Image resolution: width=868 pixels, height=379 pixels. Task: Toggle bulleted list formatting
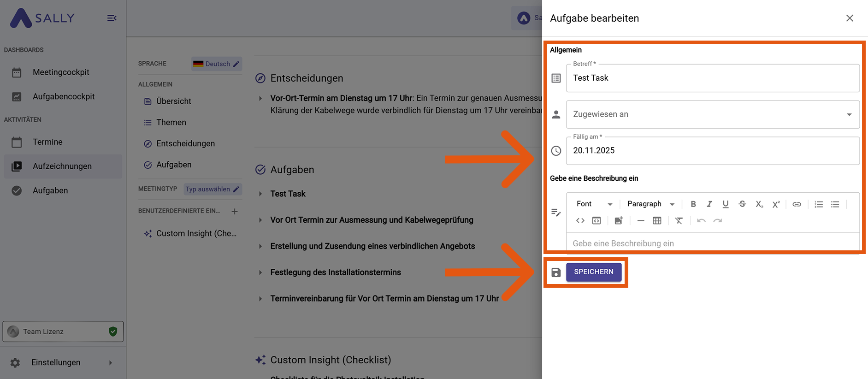[835, 204]
